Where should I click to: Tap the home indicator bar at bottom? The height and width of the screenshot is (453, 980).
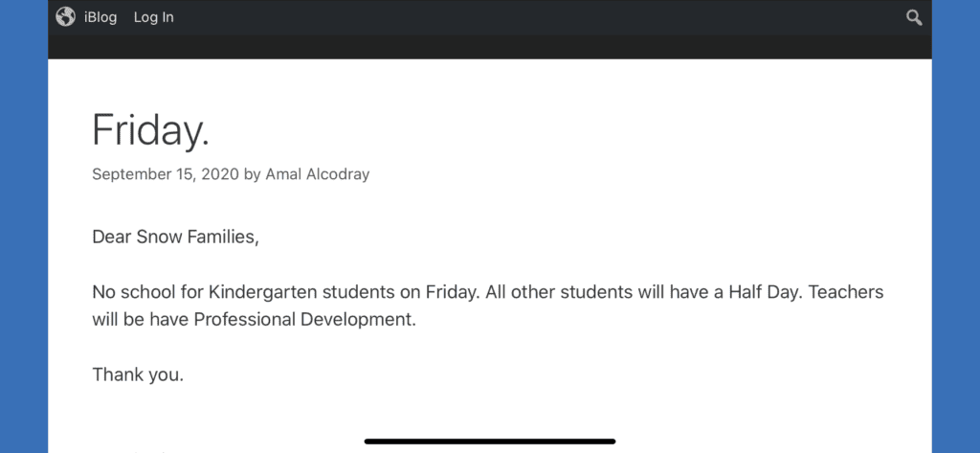(x=490, y=442)
